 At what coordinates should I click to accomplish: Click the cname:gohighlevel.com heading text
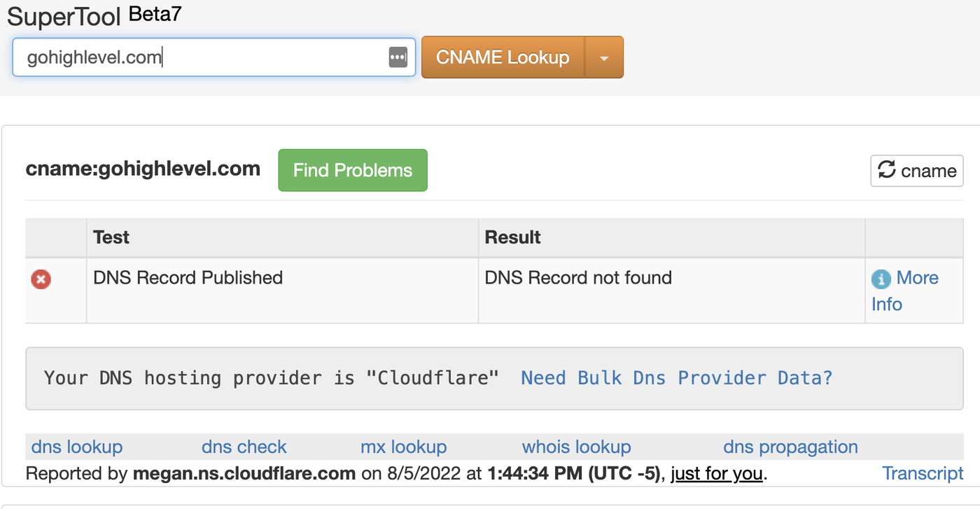click(x=143, y=169)
